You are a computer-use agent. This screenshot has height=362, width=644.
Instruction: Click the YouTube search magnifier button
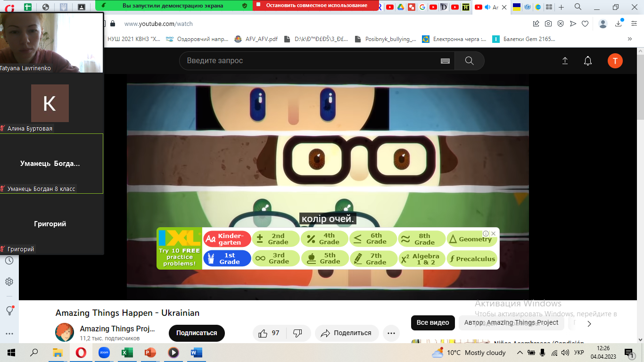tap(469, 61)
